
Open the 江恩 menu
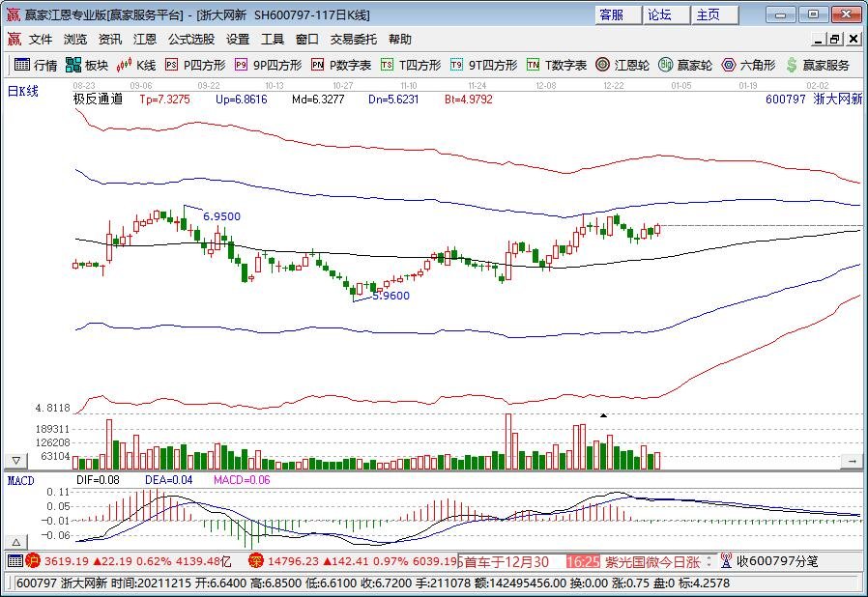145,40
